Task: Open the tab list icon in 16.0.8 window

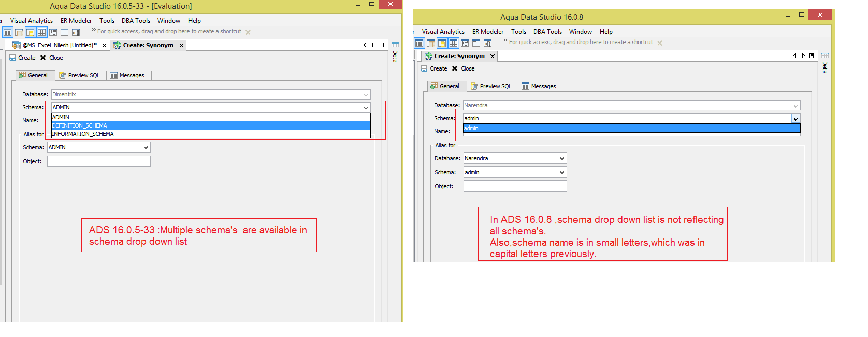Action: [x=812, y=56]
